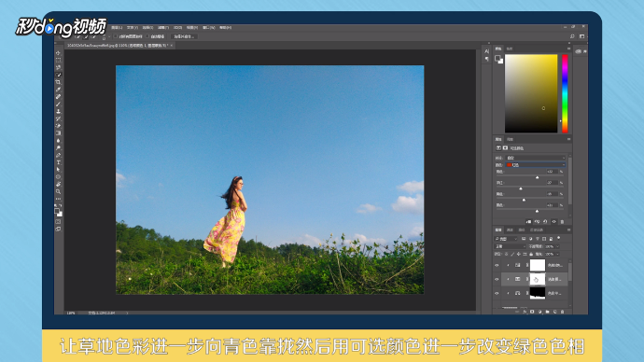Hide the Hue/Saturation adjustment layer
The width and height of the screenshot is (644, 362).
pyautogui.click(x=497, y=266)
